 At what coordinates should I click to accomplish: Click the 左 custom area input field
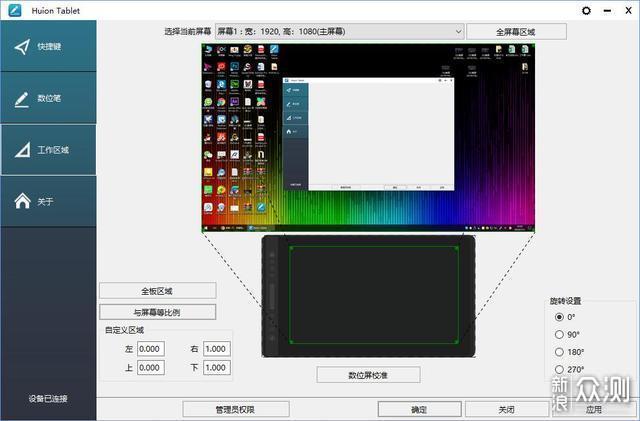151,349
